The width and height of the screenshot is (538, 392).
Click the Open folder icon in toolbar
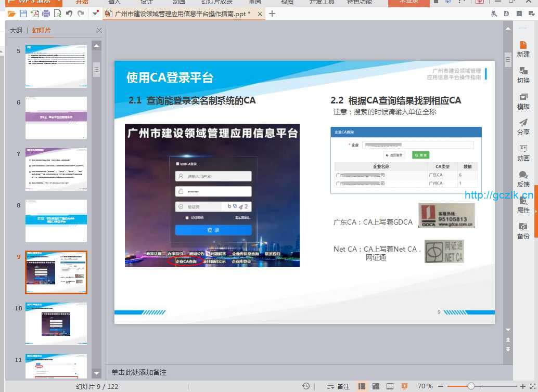[x=11, y=14]
